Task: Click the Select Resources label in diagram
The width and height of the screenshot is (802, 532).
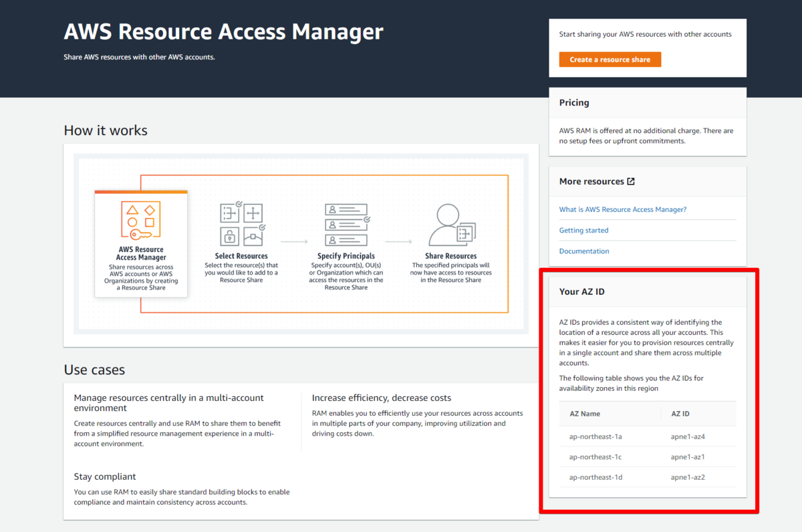Action: click(x=241, y=256)
